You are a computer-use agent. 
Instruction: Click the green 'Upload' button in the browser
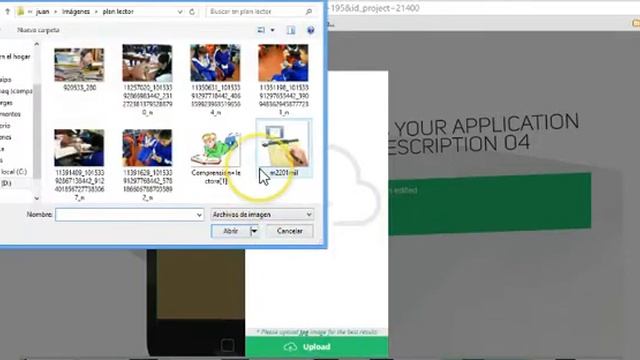[317, 347]
